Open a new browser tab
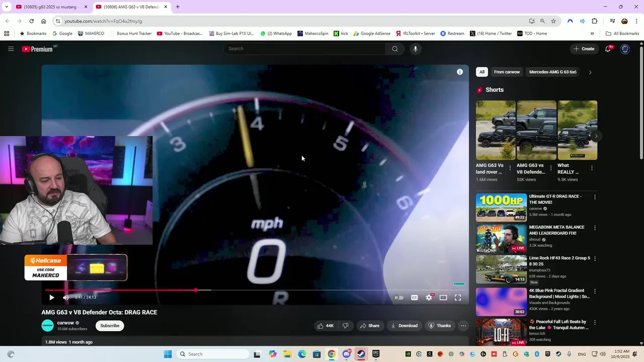The height and width of the screenshot is (362, 644). coord(178,7)
